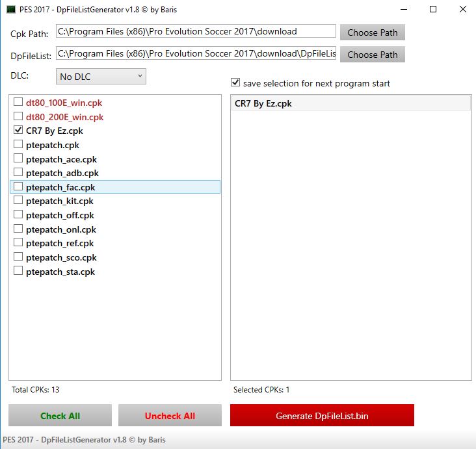Enable the ptepatch_kit.cpk checkbox

[18, 200]
